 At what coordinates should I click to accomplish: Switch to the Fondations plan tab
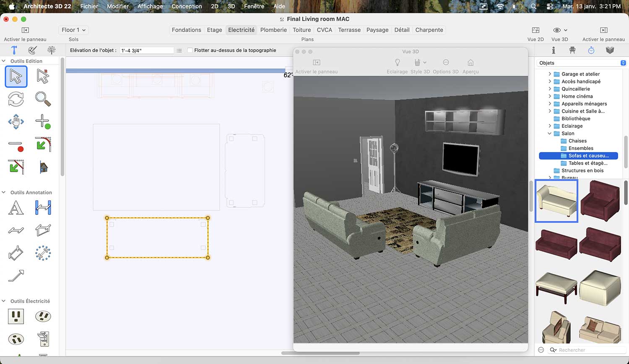pos(186,30)
